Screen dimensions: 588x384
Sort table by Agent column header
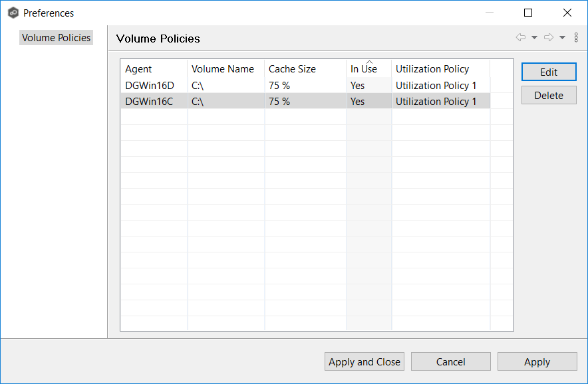[154, 69]
